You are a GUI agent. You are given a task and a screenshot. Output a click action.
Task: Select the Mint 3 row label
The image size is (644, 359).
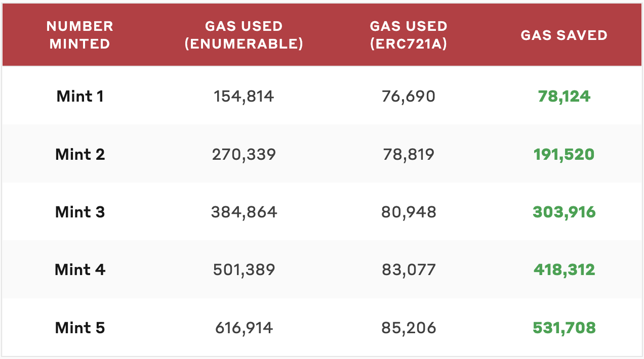click(80, 212)
